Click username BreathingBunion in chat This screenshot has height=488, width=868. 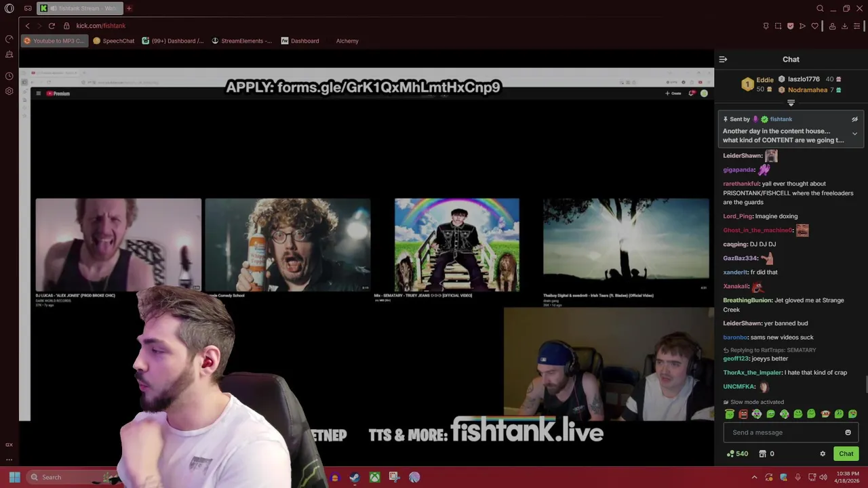pyautogui.click(x=747, y=300)
